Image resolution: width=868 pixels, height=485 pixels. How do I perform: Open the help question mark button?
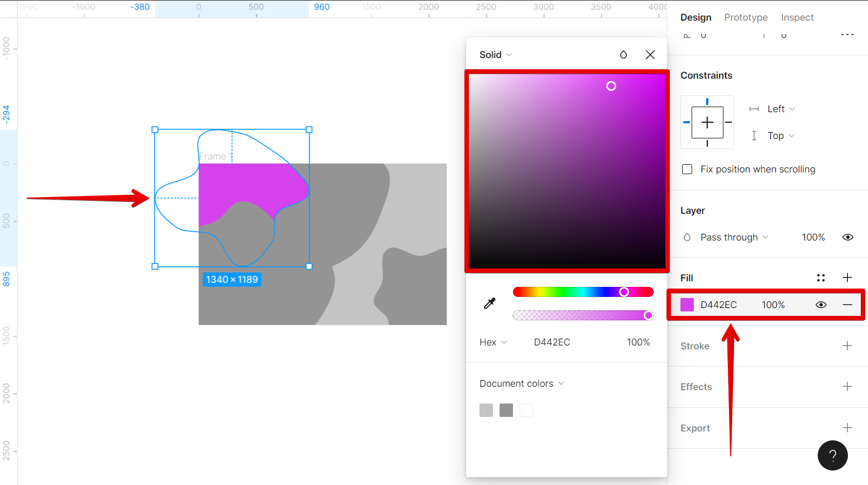pyautogui.click(x=832, y=455)
